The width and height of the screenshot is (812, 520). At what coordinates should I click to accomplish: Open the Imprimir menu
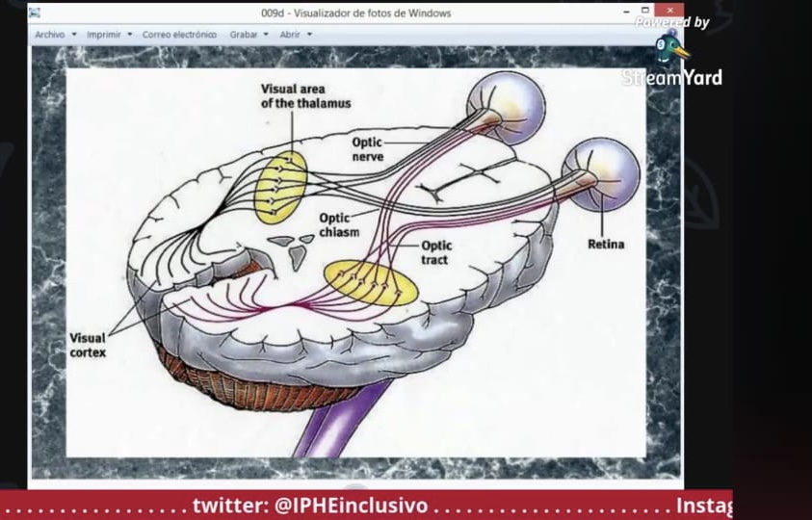104,35
